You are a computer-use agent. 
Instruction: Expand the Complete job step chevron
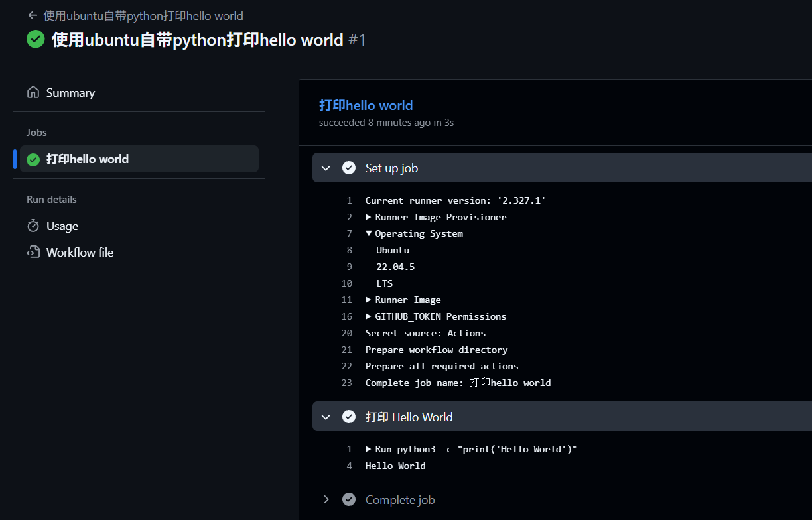point(326,500)
